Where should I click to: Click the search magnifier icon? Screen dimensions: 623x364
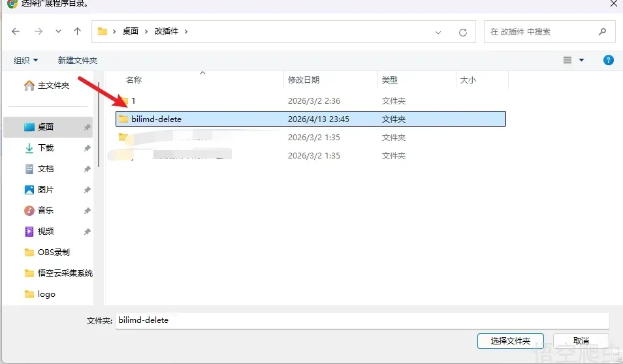coord(602,31)
